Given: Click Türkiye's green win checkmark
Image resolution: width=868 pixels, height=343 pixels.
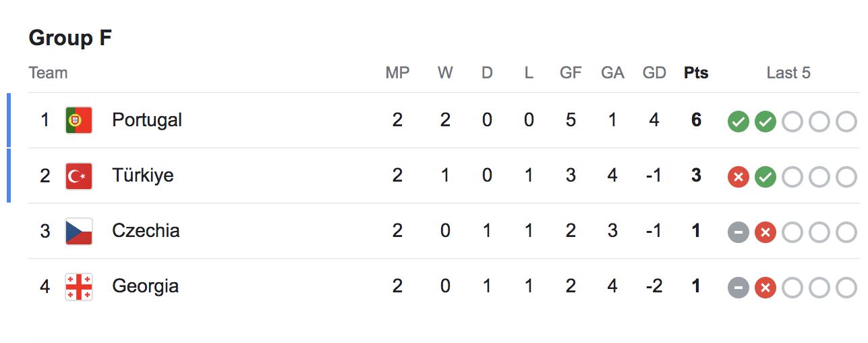Looking at the screenshot, I should (x=765, y=177).
